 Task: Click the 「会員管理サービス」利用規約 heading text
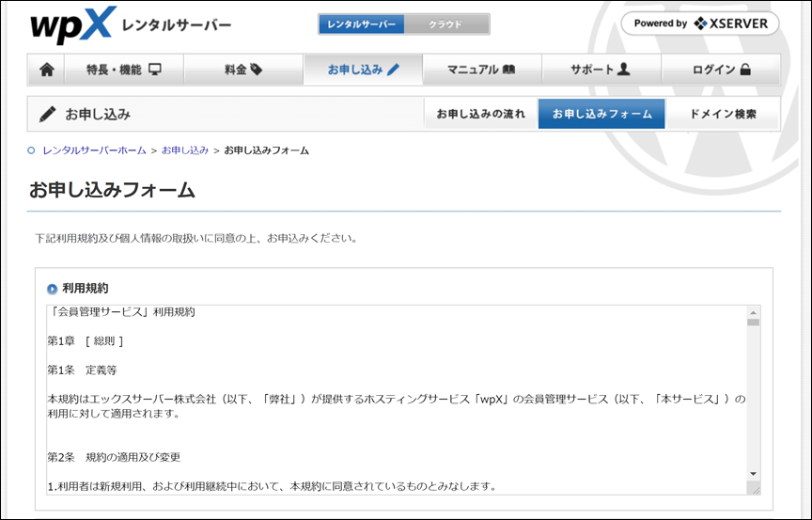(x=121, y=312)
